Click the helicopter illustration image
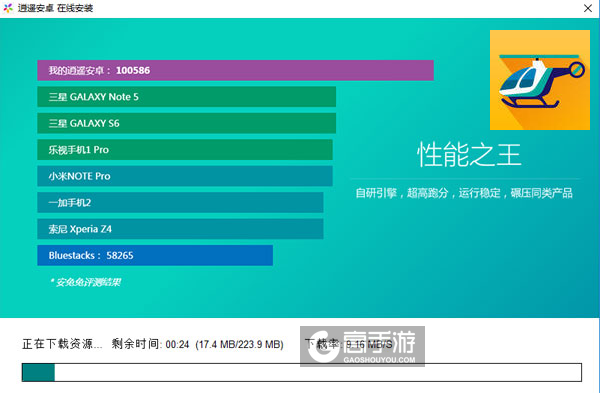 540,80
